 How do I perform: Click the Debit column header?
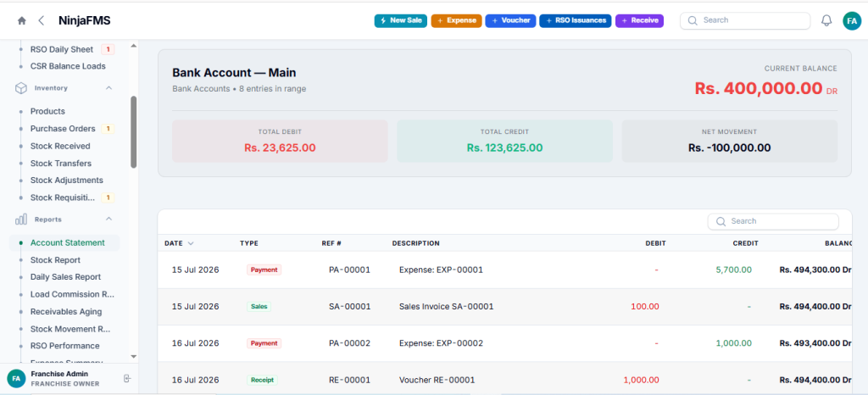coord(655,243)
